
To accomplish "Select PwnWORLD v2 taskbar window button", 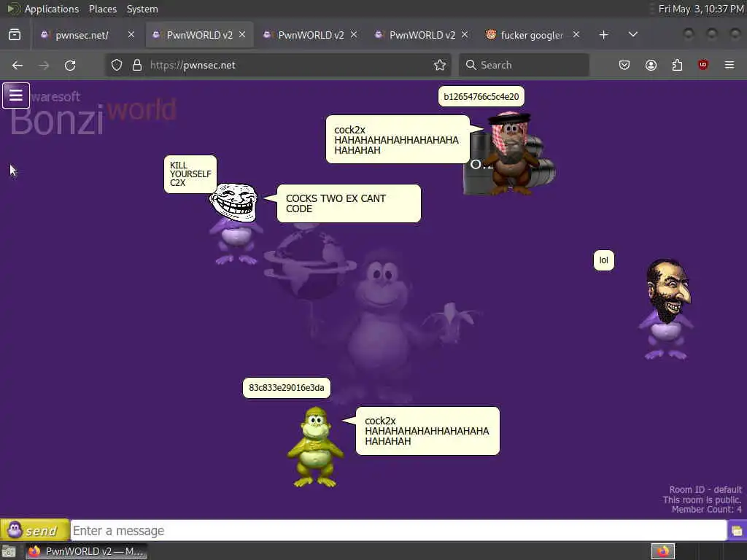I will [87, 551].
